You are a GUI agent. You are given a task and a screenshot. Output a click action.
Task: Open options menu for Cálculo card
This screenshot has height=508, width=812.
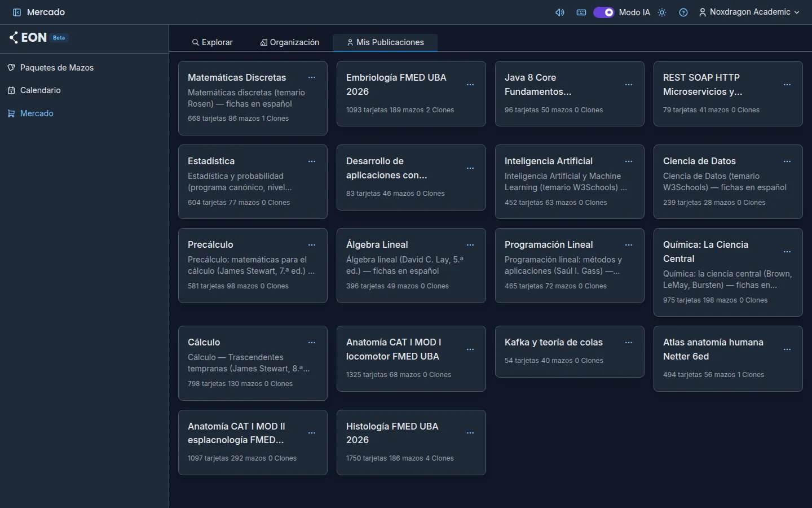[312, 343]
